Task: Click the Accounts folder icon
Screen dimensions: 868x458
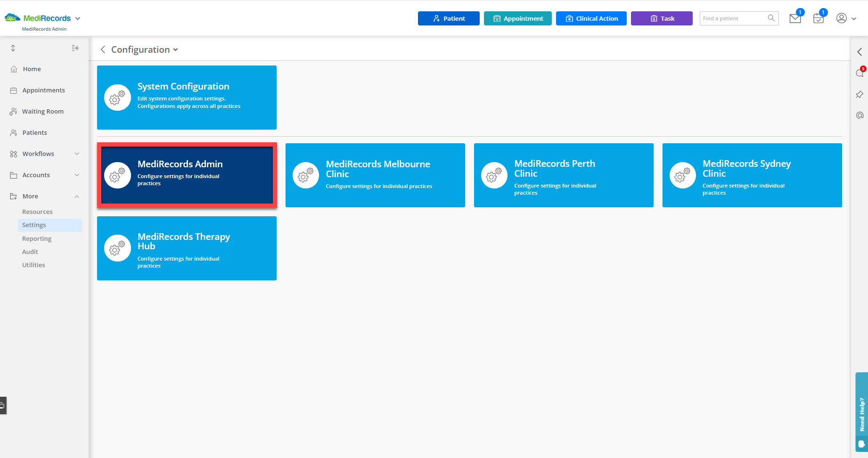Action: [14, 175]
